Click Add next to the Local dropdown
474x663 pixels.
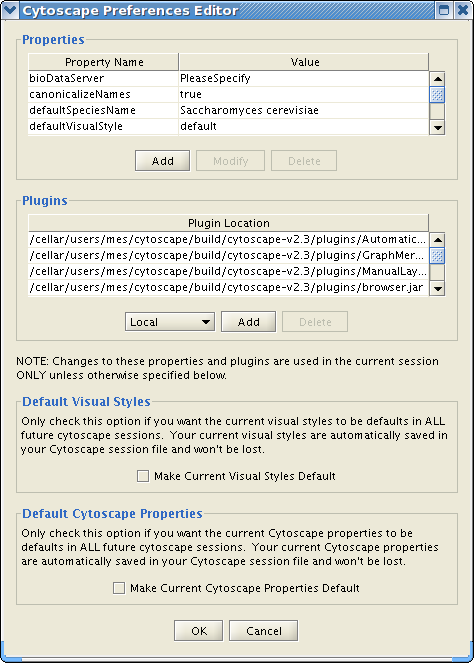[x=248, y=322]
